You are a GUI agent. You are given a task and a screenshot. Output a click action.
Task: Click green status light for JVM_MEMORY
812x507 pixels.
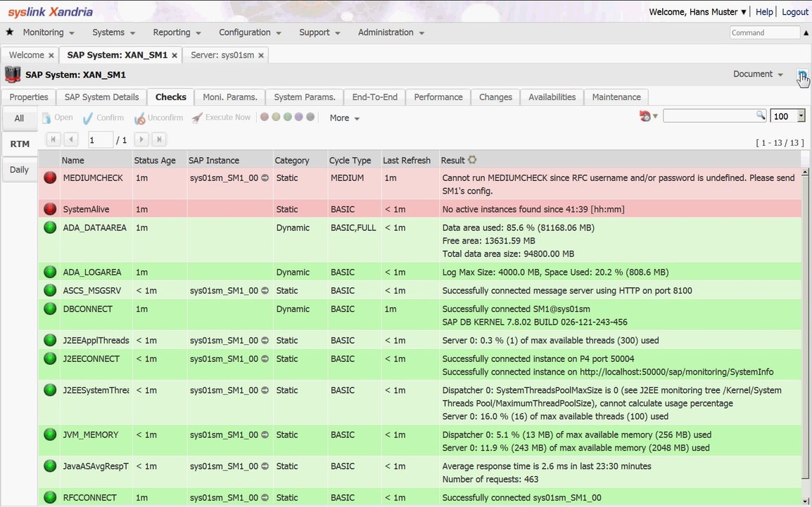50,434
